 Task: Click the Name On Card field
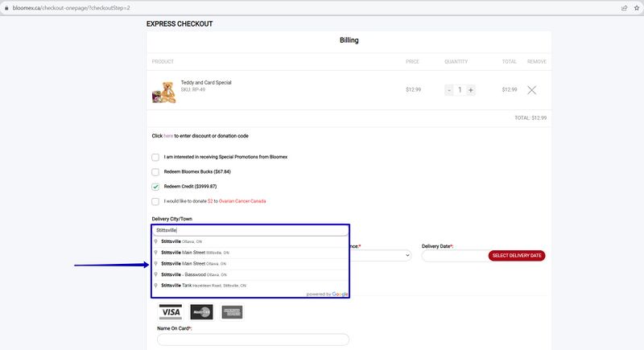pyautogui.click(x=253, y=340)
